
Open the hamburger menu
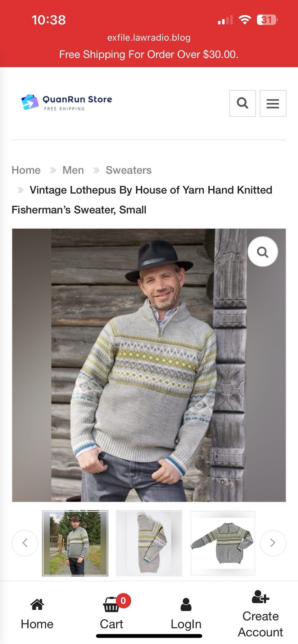coord(273,103)
